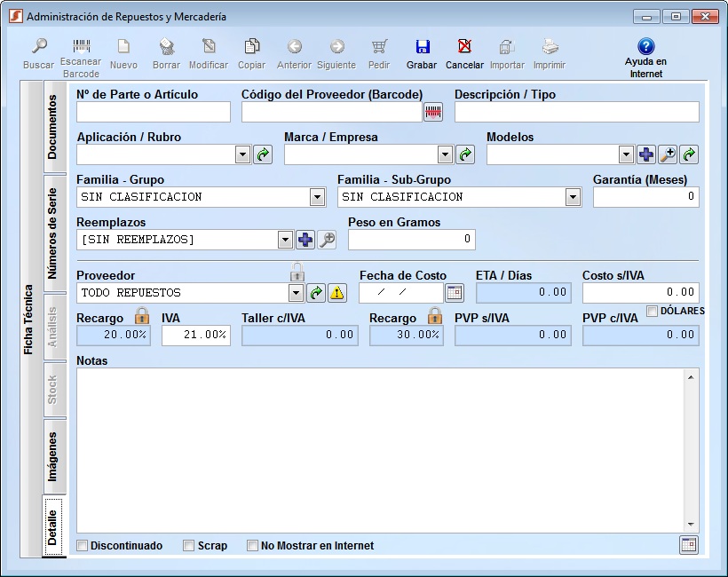Click the Buscar magnifier icon in toolbar

pyautogui.click(x=39, y=46)
